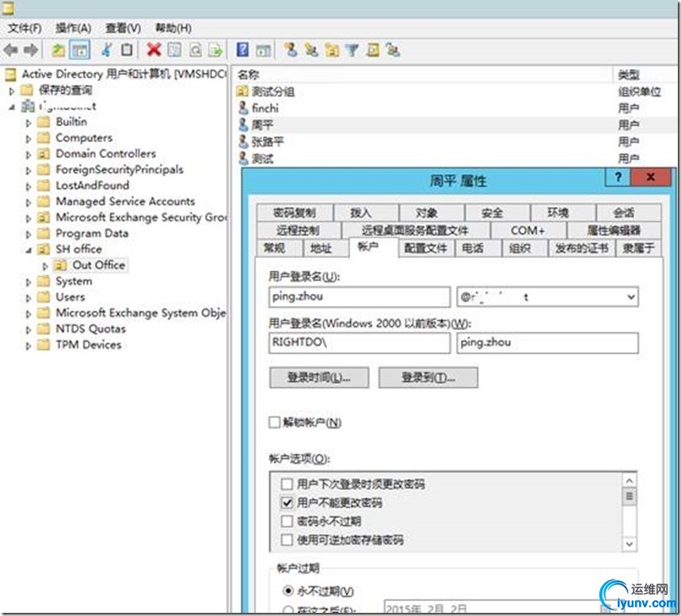Image resolution: width=681 pixels, height=616 pixels.
Task: Create new organizational unit toolbar icon
Action: pyautogui.click(x=332, y=50)
